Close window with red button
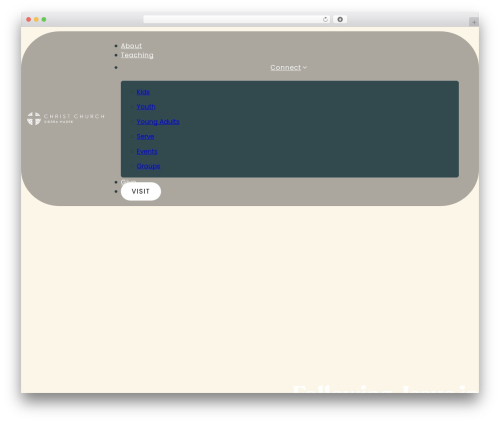 click(29, 19)
